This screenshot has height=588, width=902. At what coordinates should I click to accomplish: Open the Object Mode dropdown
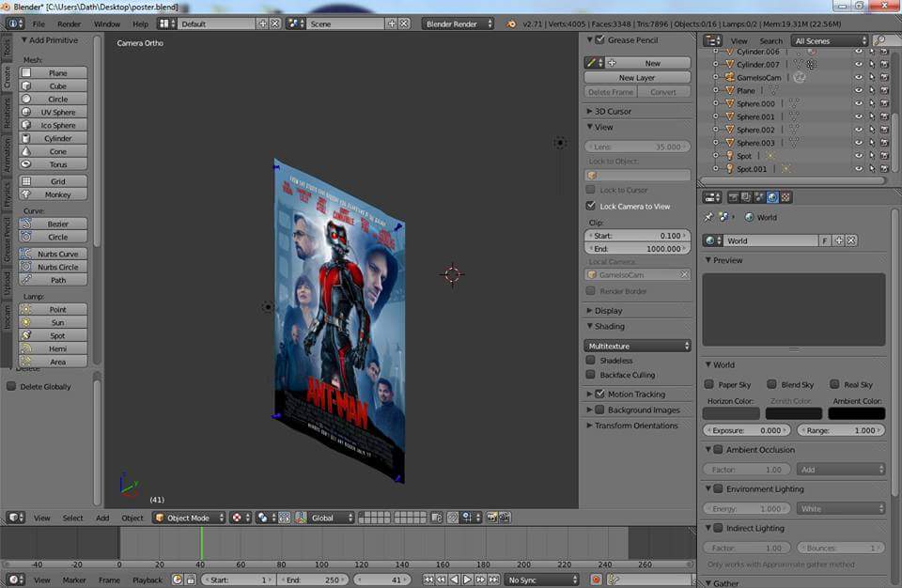(x=189, y=518)
